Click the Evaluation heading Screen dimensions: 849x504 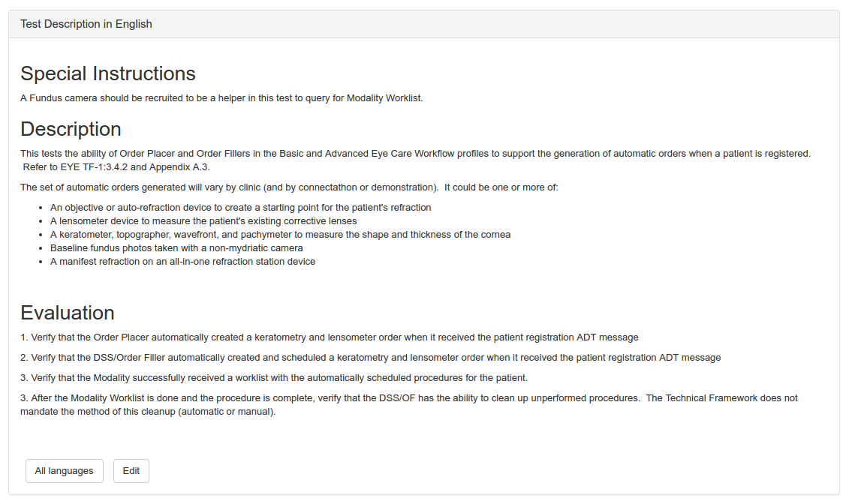tap(68, 313)
